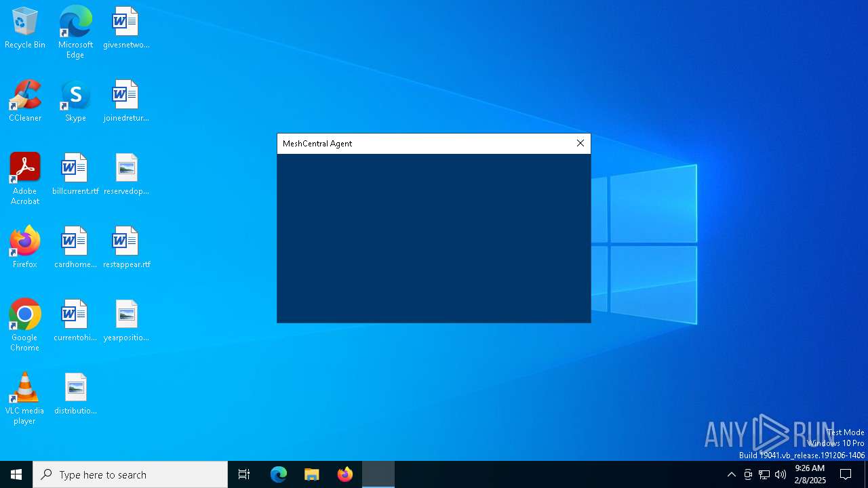
Task: Select the Google Chrome desktop shortcut
Action: pos(25,325)
